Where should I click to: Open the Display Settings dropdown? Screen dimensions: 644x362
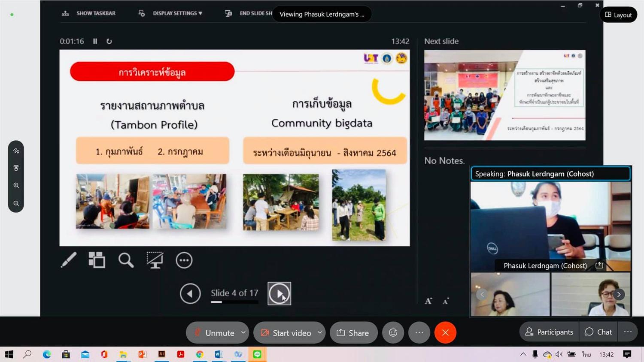[x=171, y=13]
